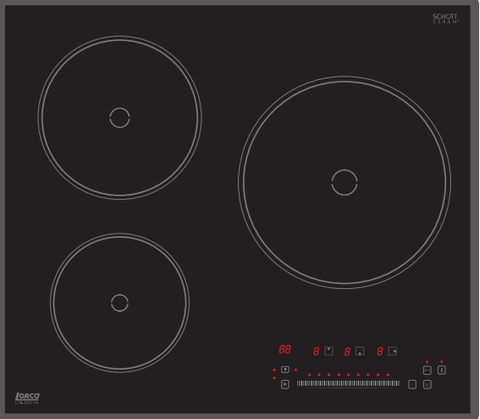
Task: Tap the red indicator dot above the power key
Action: (x=441, y=362)
